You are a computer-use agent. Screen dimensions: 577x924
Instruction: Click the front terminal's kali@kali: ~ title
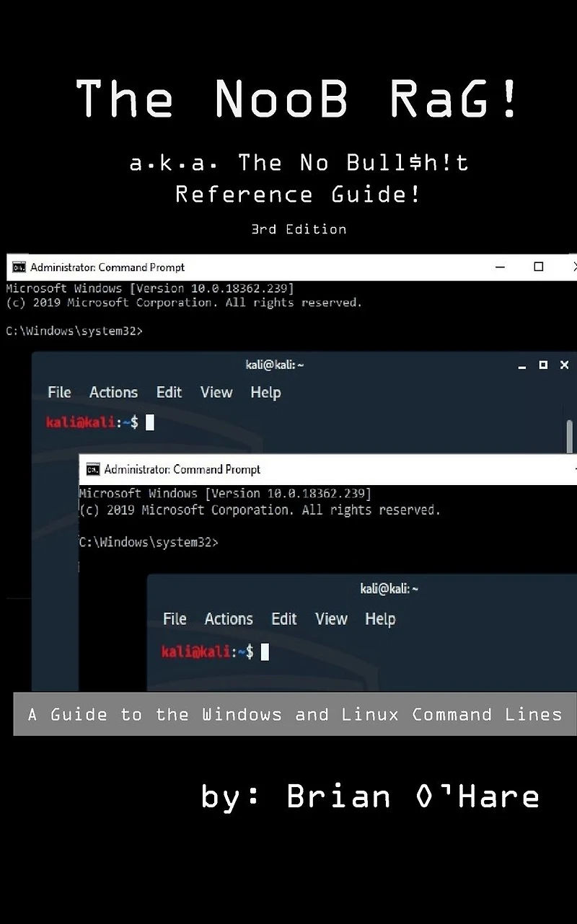[389, 589]
